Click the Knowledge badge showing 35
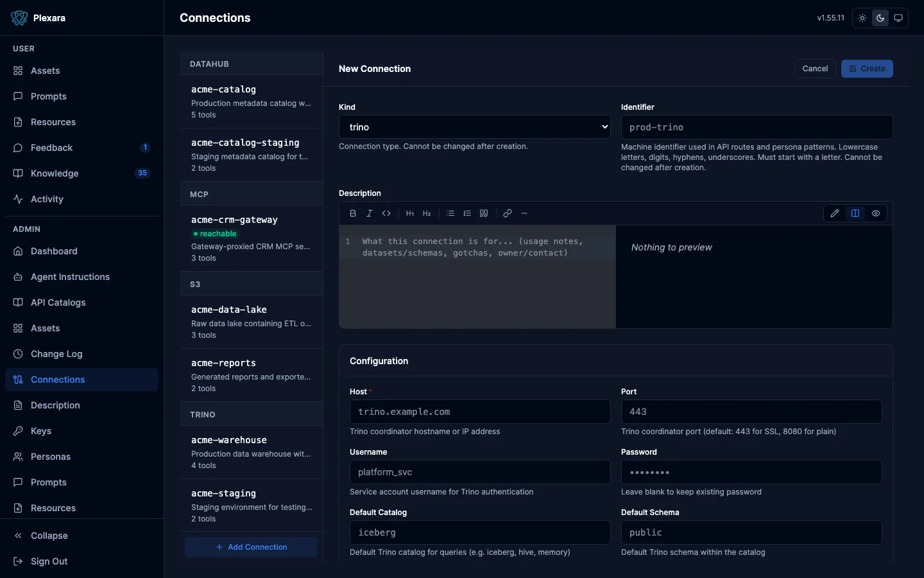The height and width of the screenshot is (578, 924). pyautogui.click(x=142, y=173)
